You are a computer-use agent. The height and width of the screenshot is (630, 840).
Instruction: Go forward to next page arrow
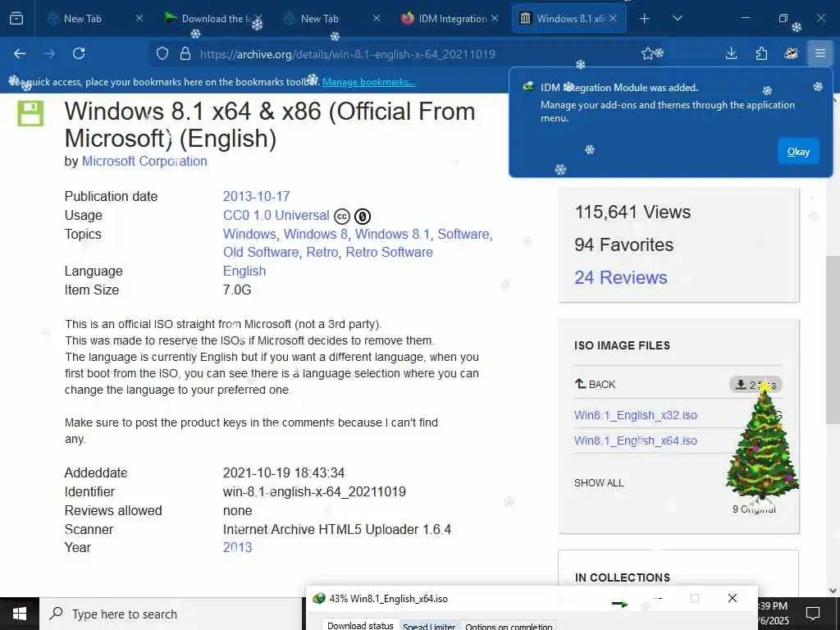[x=49, y=53]
